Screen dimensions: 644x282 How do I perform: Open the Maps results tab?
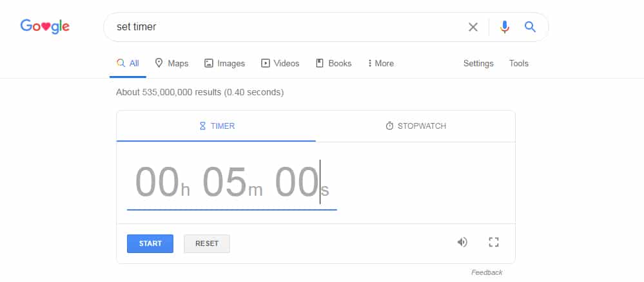pyautogui.click(x=171, y=63)
